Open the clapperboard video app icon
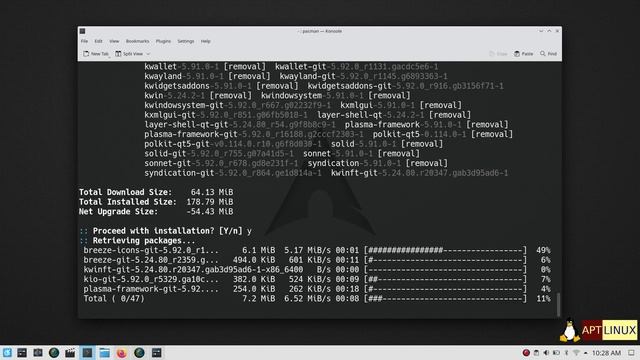This screenshot has height=360, width=640. pyautogui.click(x=70, y=353)
